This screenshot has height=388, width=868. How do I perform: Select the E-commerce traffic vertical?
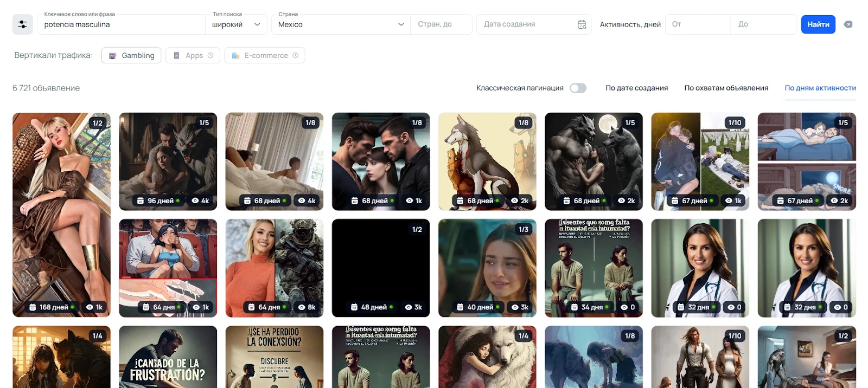(x=265, y=55)
